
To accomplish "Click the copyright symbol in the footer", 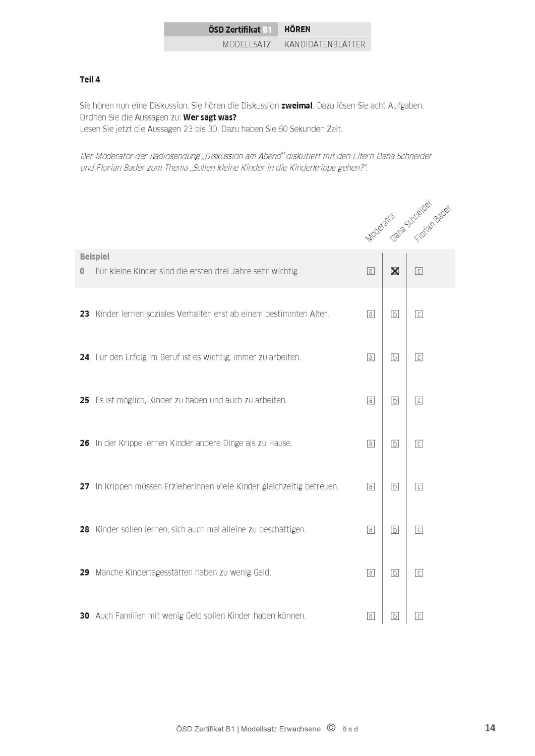I will [331, 728].
